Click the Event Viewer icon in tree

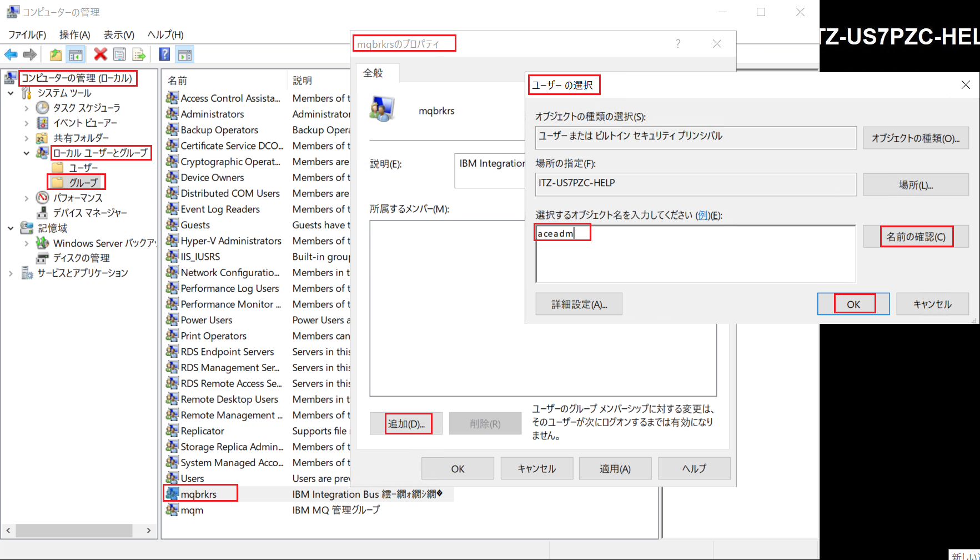coord(42,122)
